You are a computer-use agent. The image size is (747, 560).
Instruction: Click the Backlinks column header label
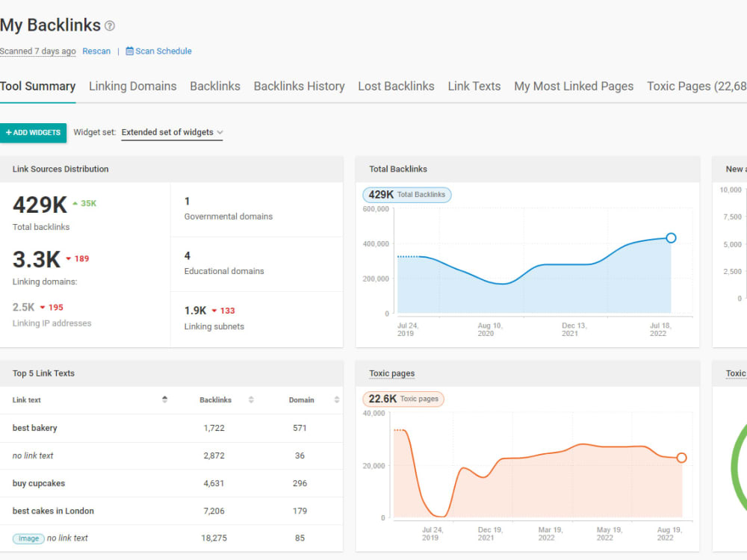point(215,400)
